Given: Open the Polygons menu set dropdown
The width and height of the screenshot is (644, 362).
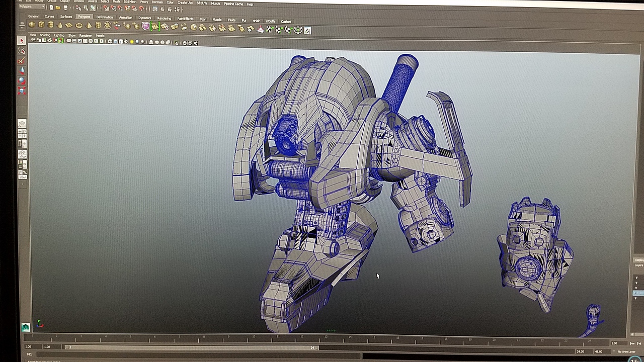Looking at the screenshot, I should 32,7.
